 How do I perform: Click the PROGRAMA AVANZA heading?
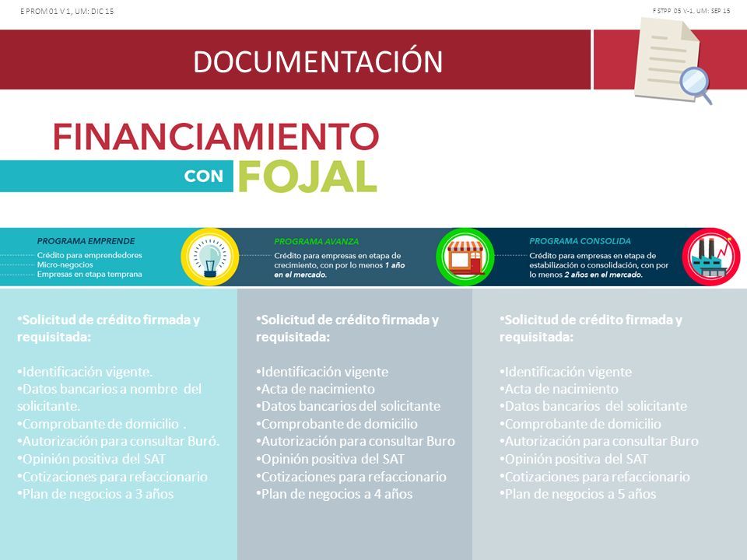317,241
